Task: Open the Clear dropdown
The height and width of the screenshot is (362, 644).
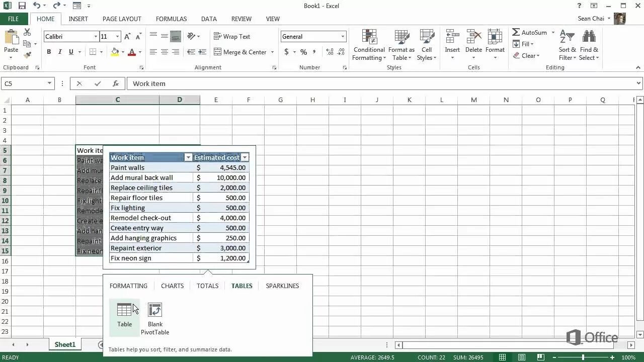Action: 526,55
